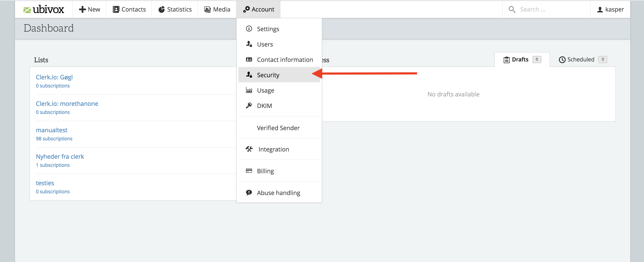The image size is (644, 262).
Task: Click the Abuse handling speech icon
Action: pos(249,192)
